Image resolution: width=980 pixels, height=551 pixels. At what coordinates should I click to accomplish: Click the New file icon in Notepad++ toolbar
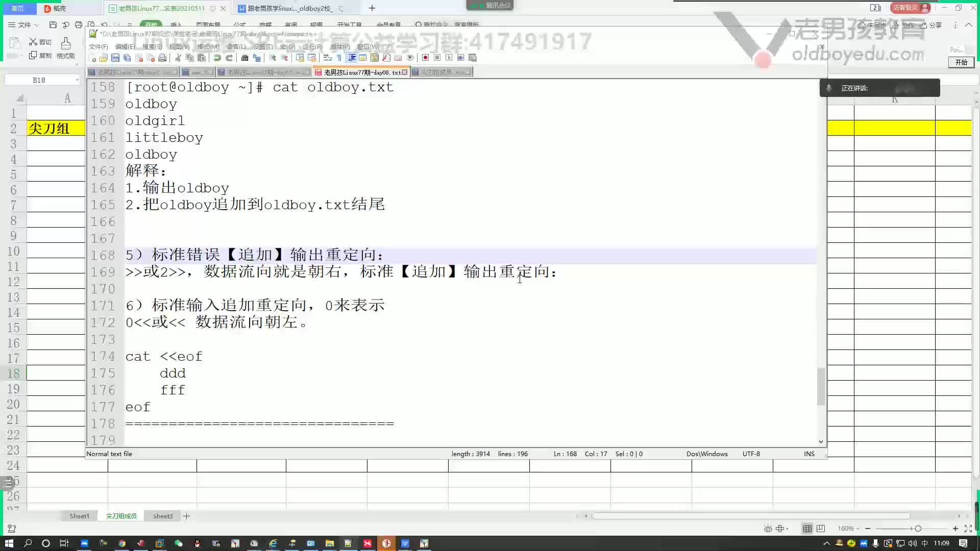(93, 58)
